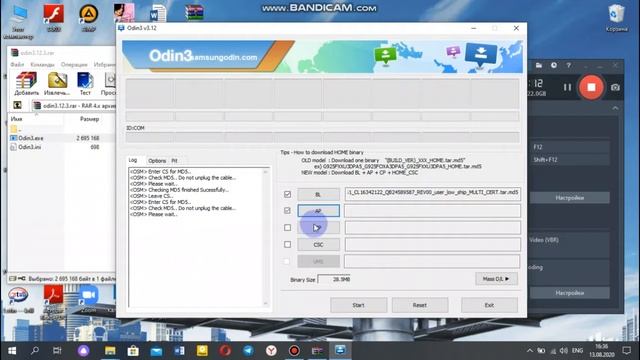Screen dimensions: 640x360
Task: Click the Извлечь toolbar icon in WinRAR
Action: click(x=57, y=84)
